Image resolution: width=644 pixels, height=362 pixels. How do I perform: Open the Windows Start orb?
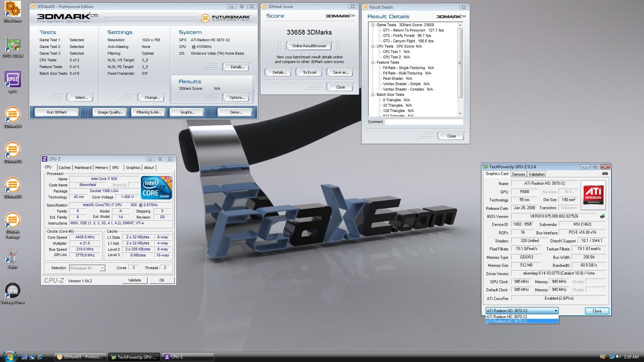(x=9, y=356)
